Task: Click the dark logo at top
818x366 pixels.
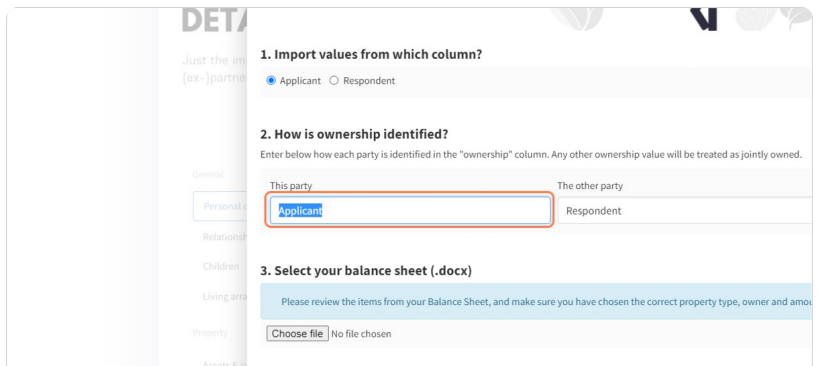Action: pyautogui.click(x=703, y=19)
